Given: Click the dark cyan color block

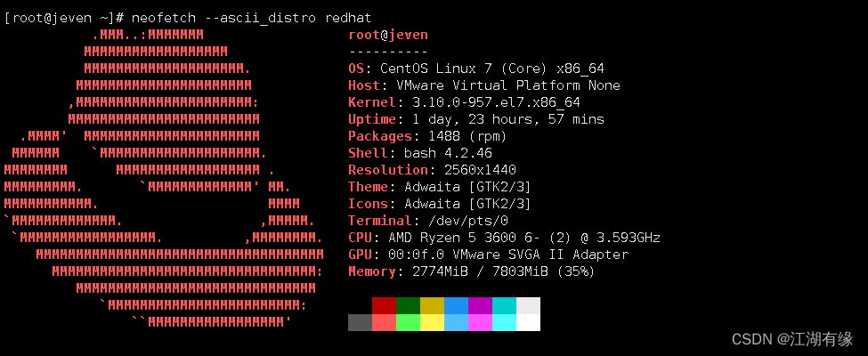Looking at the screenshot, I should [x=504, y=305].
